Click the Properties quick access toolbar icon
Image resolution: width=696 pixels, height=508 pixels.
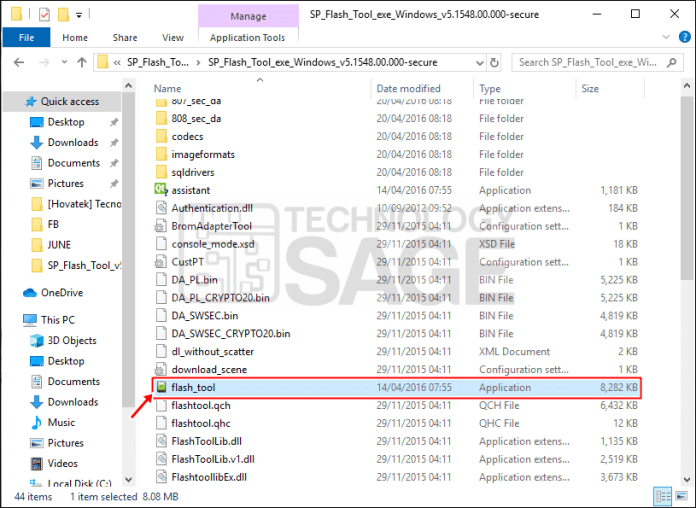(x=44, y=15)
